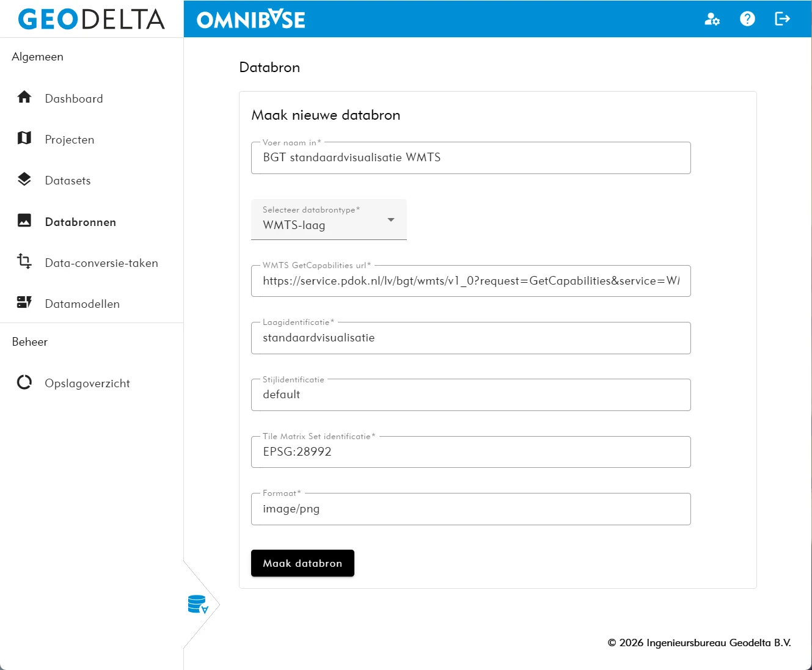Click the Tile Matrix Set identificatie field

pos(470,453)
